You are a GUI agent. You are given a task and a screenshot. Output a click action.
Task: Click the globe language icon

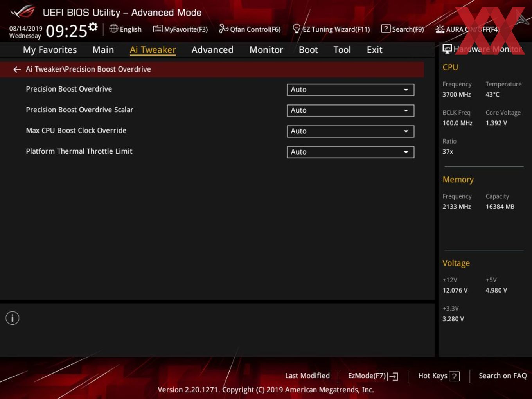[x=113, y=29]
